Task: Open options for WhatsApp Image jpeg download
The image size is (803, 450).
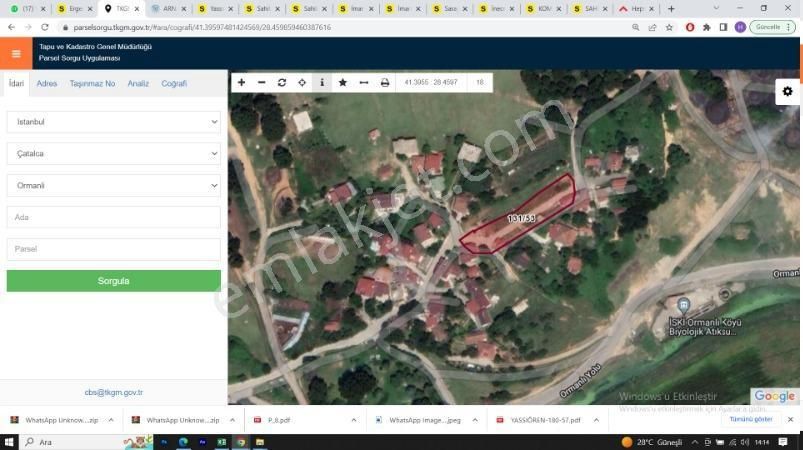Action: 475,420
